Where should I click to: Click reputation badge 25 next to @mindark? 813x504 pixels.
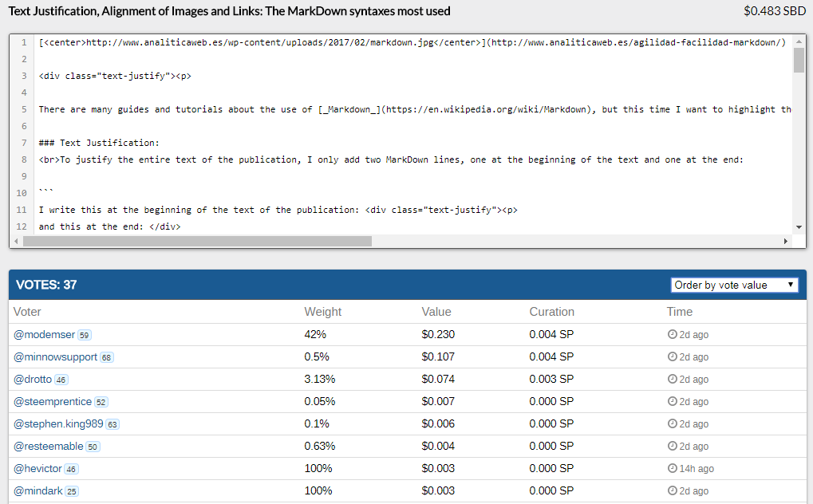72,491
